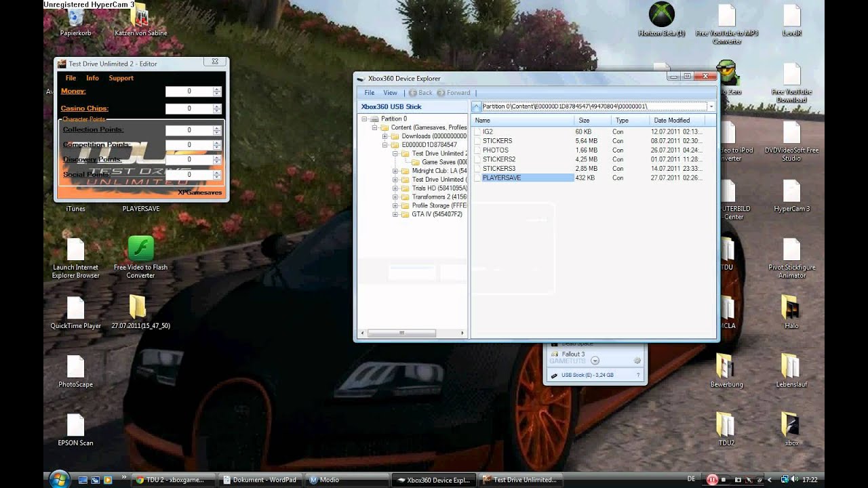Expand Transformers 2 tree node

(395, 197)
